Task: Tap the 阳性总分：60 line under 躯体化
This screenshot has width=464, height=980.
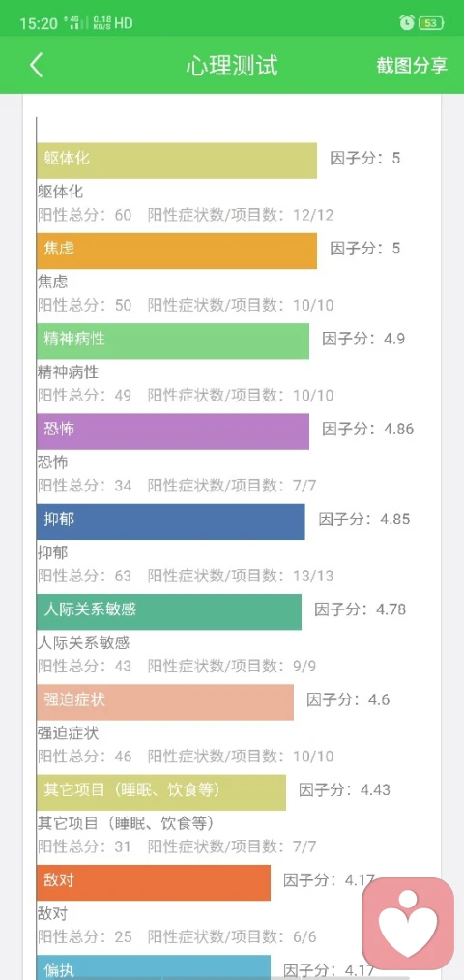Action: (85, 215)
